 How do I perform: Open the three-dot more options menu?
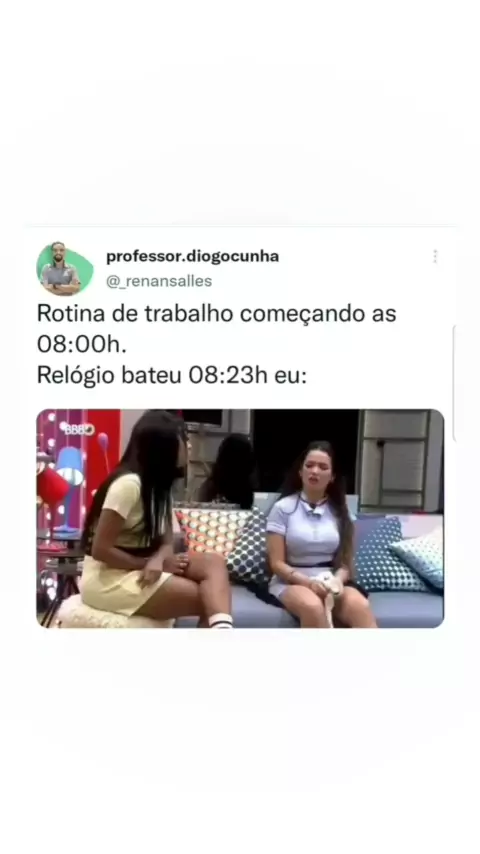(x=435, y=257)
